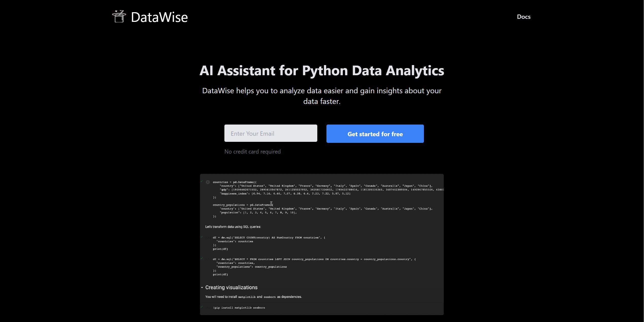Collapse the Creating visualizations section arrow

202,288
